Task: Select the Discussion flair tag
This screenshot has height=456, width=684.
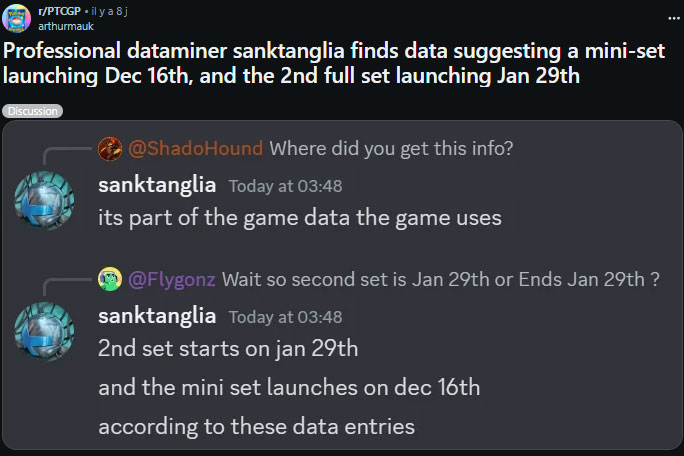Action: (32, 111)
